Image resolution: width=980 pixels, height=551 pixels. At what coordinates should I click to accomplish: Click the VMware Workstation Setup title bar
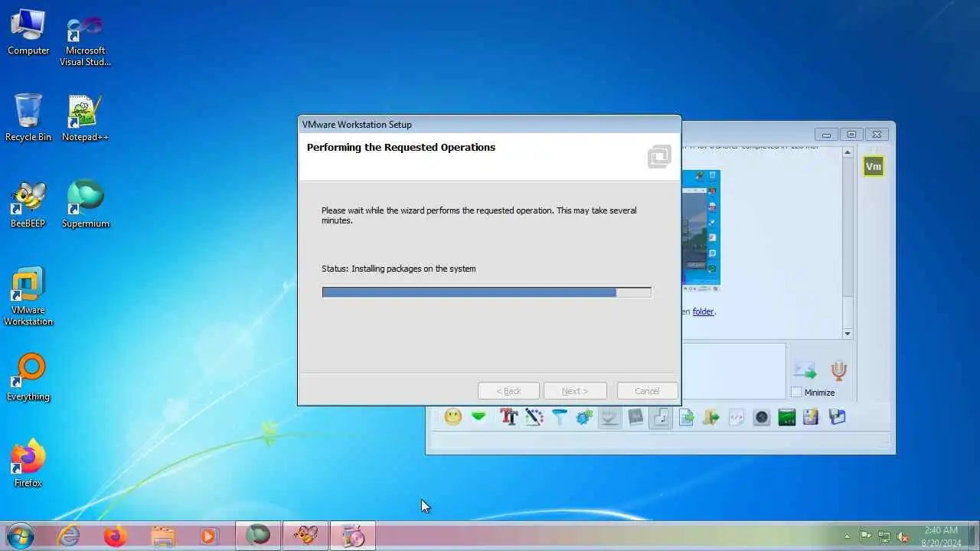[488, 125]
